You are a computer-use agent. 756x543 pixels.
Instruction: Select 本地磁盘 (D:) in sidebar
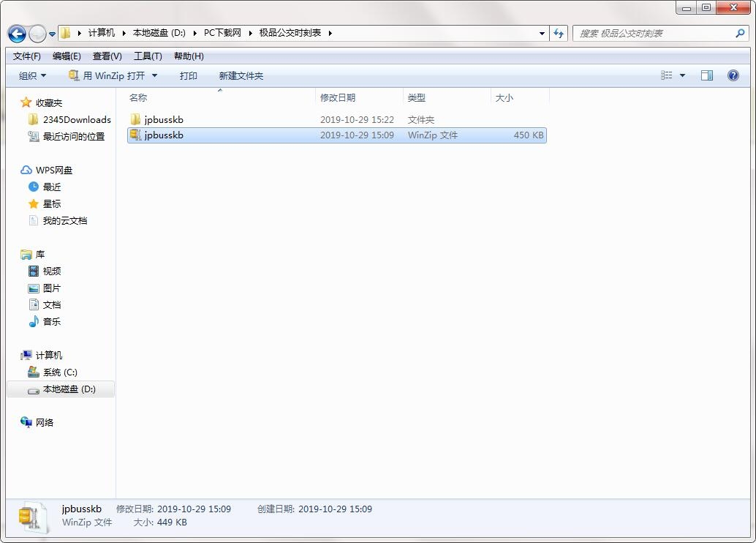click(61, 389)
